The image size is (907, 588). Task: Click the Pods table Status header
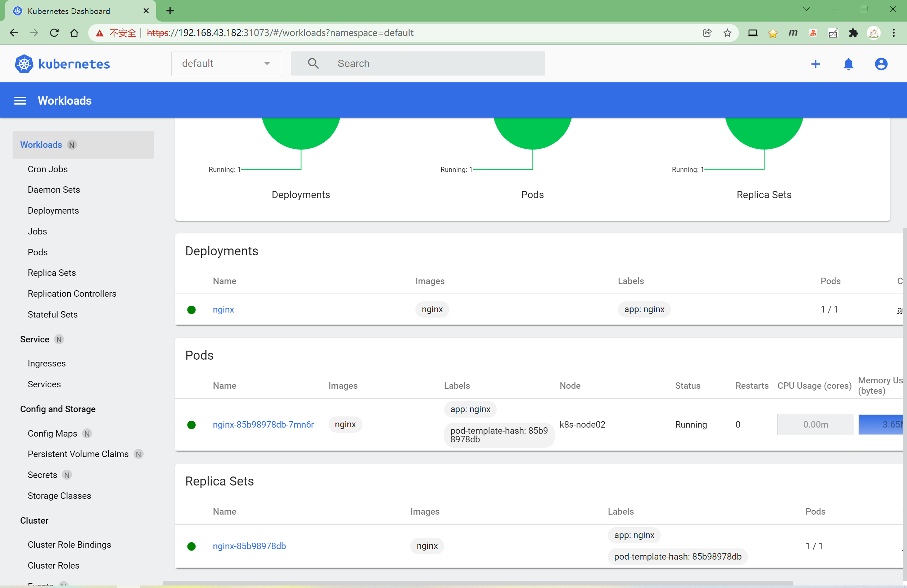(x=688, y=386)
